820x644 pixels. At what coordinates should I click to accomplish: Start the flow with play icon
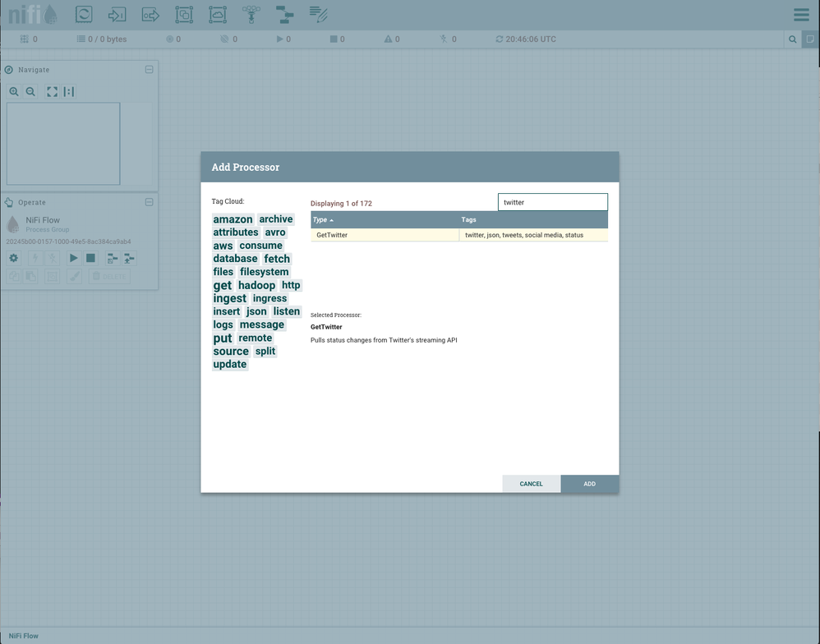point(73,258)
